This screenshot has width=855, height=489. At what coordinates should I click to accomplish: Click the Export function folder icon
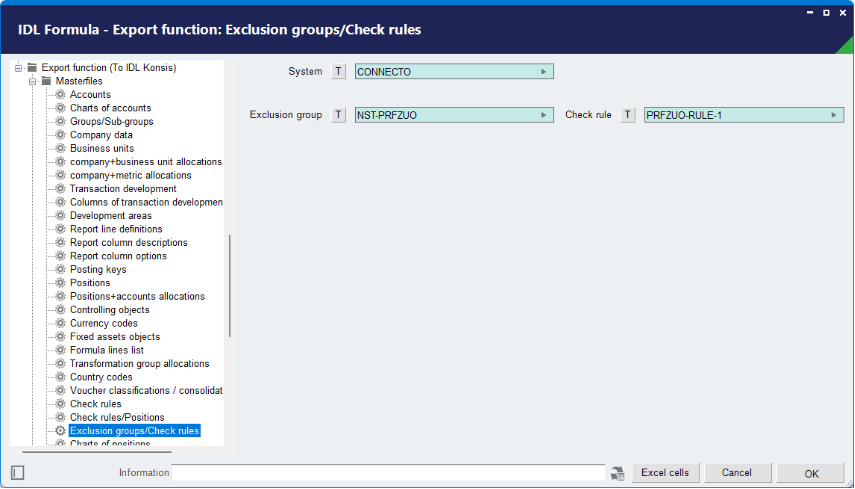click(32, 68)
